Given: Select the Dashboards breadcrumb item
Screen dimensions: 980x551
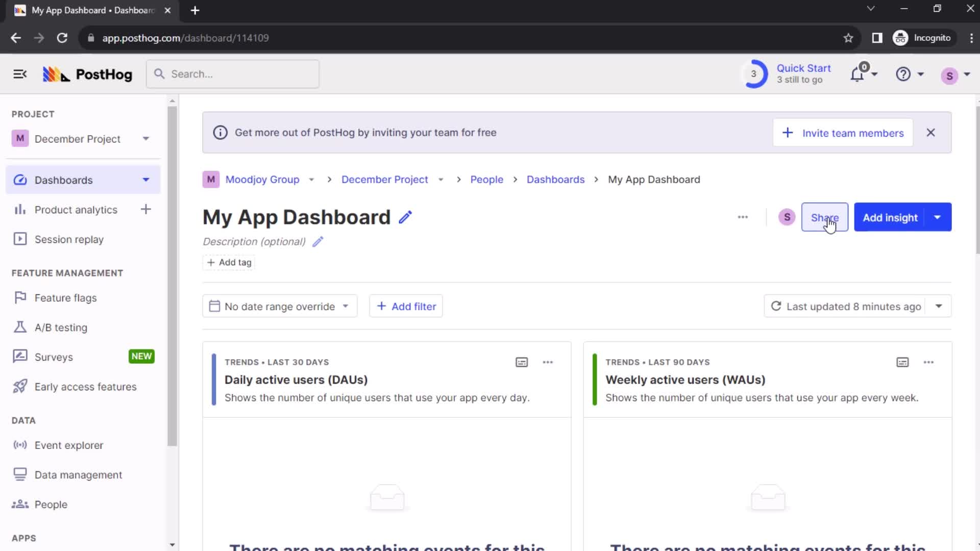Looking at the screenshot, I should pyautogui.click(x=555, y=179).
